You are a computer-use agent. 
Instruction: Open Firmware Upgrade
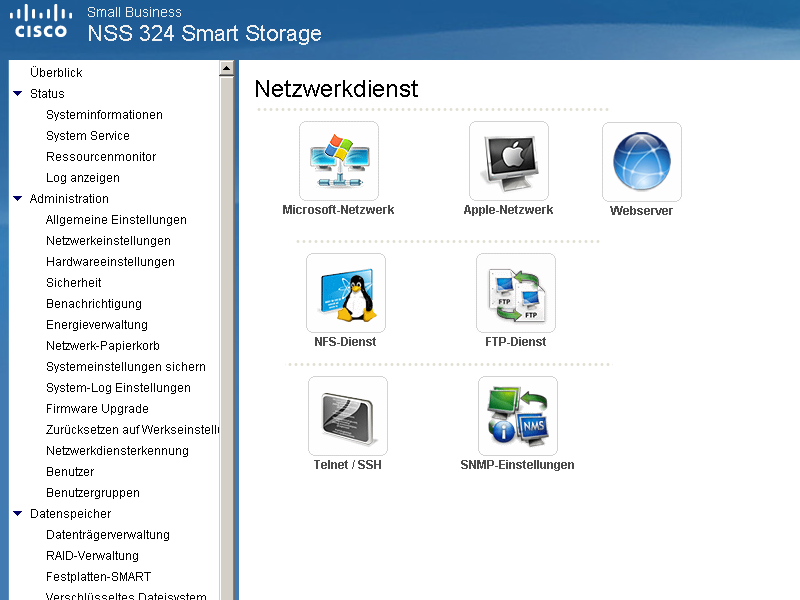[x=97, y=409]
